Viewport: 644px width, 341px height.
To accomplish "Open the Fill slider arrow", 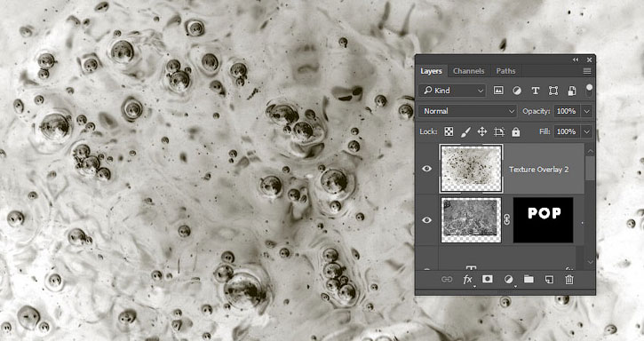I will [x=587, y=131].
